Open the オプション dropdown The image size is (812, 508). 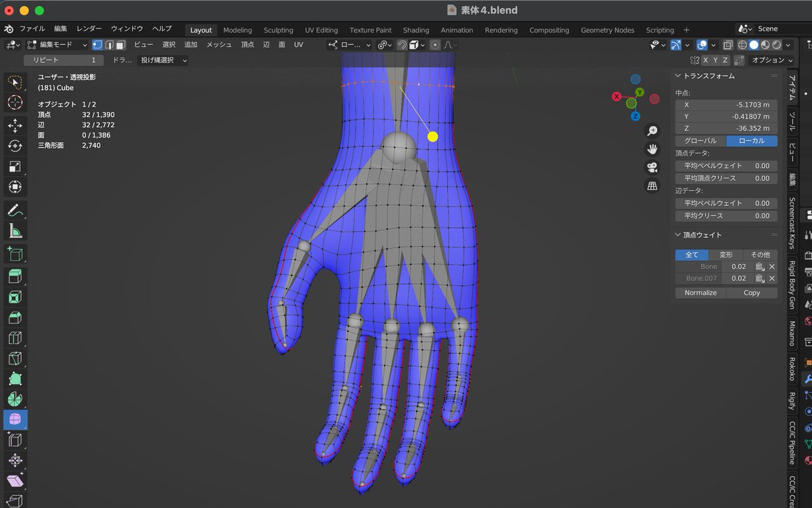coord(772,60)
